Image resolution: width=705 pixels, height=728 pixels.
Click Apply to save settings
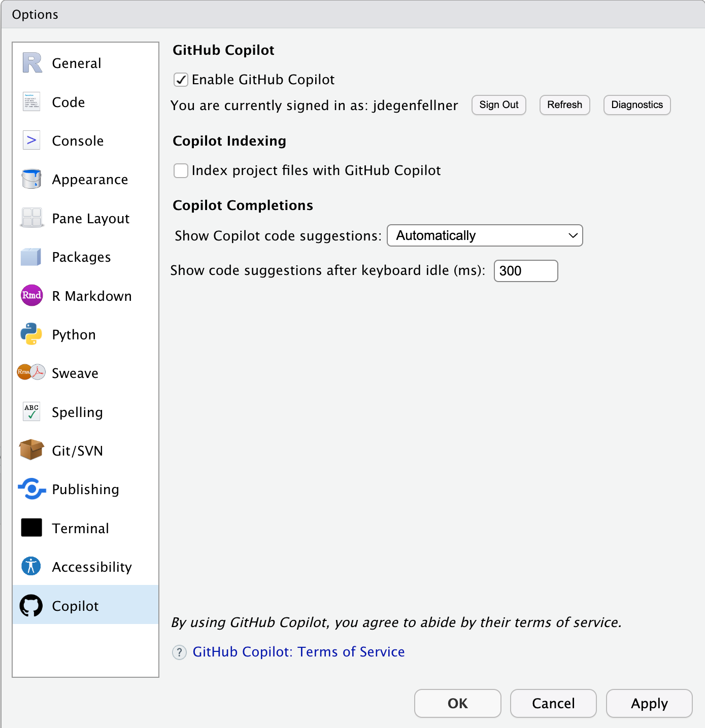pos(649,703)
